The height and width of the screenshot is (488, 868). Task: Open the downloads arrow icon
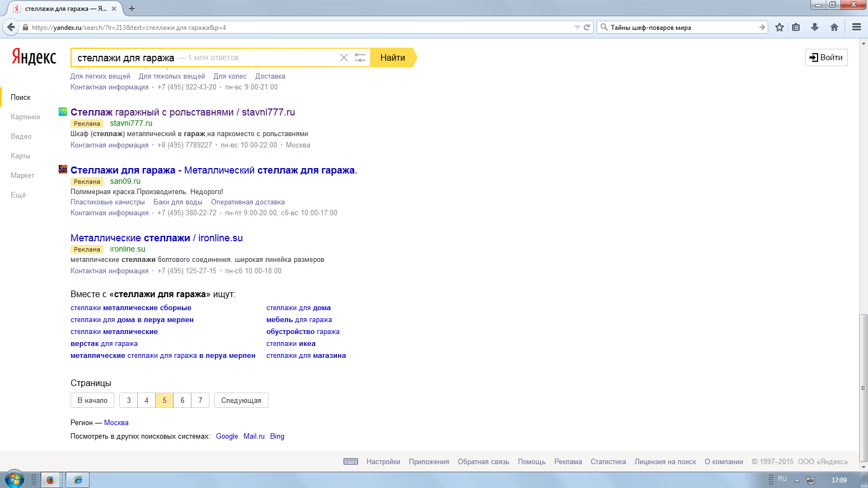[x=815, y=27]
